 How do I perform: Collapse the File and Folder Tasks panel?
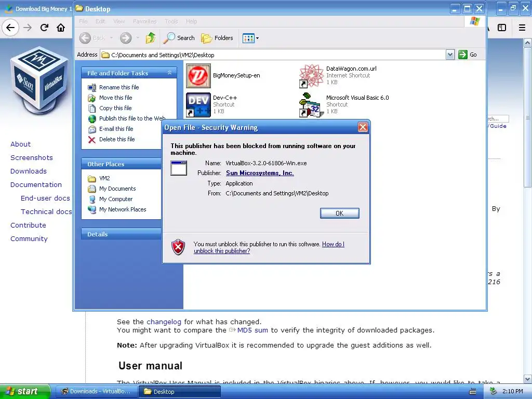[x=169, y=73]
